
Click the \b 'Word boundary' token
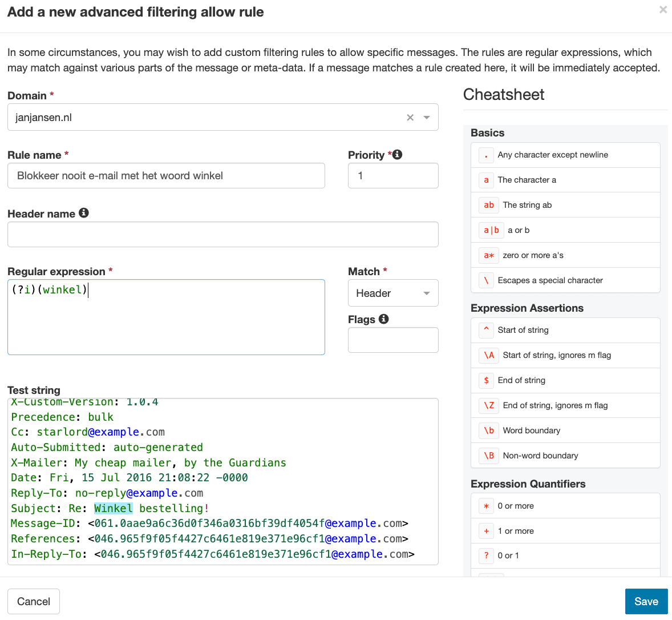tap(489, 430)
